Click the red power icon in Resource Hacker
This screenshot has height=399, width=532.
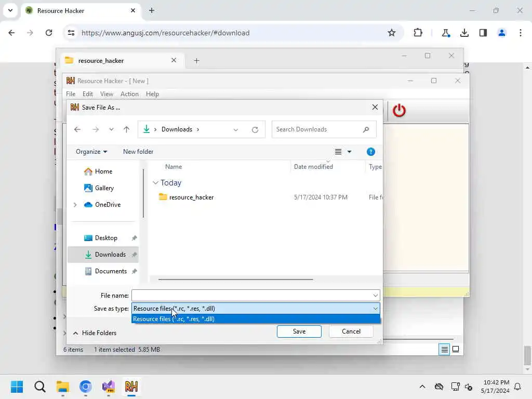click(x=399, y=111)
